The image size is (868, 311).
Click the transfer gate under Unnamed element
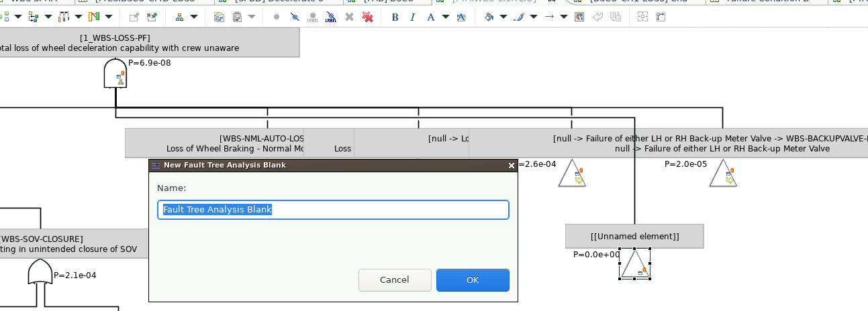point(634,264)
